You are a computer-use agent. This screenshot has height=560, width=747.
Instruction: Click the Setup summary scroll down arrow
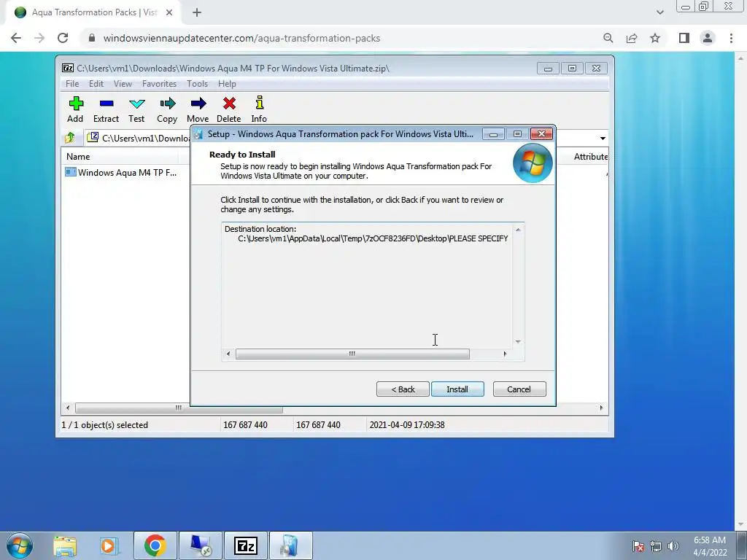[x=518, y=341]
